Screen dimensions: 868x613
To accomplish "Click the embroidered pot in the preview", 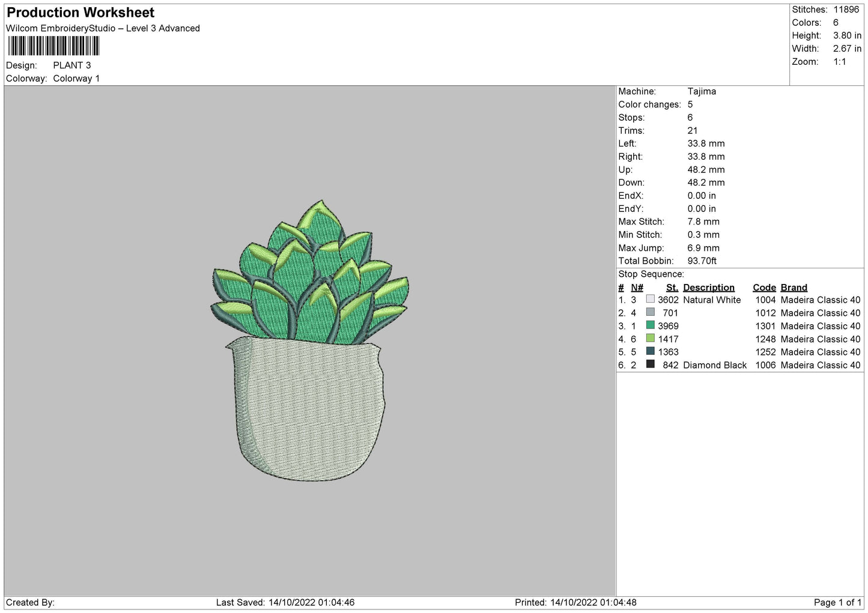I will 306,409.
